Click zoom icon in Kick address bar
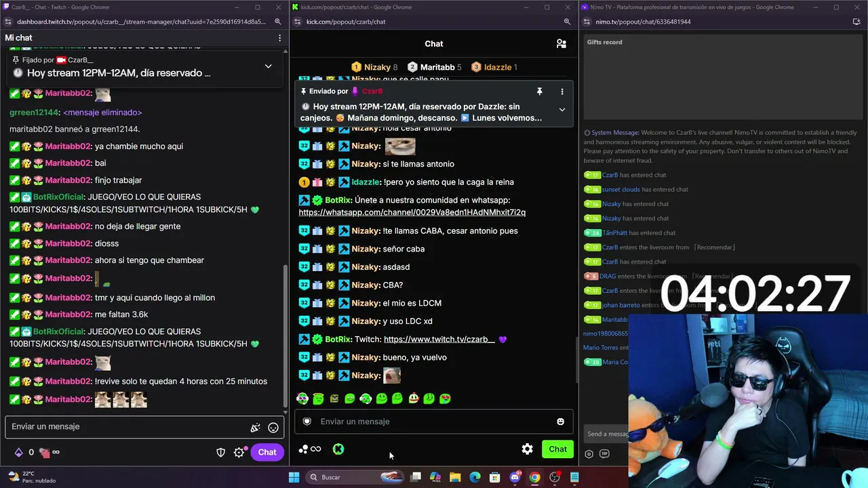The width and height of the screenshot is (868, 488). pyautogui.click(x=567, y=22)
